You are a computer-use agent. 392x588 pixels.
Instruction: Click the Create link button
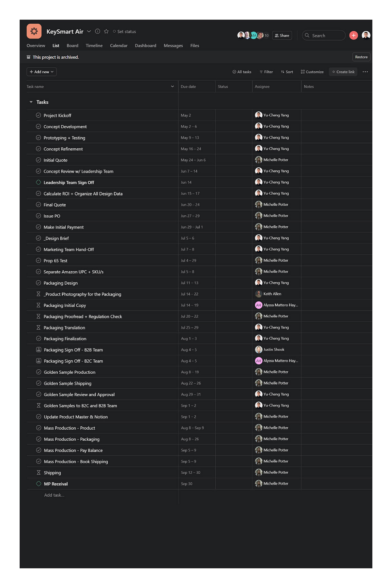tap(343, 72)
